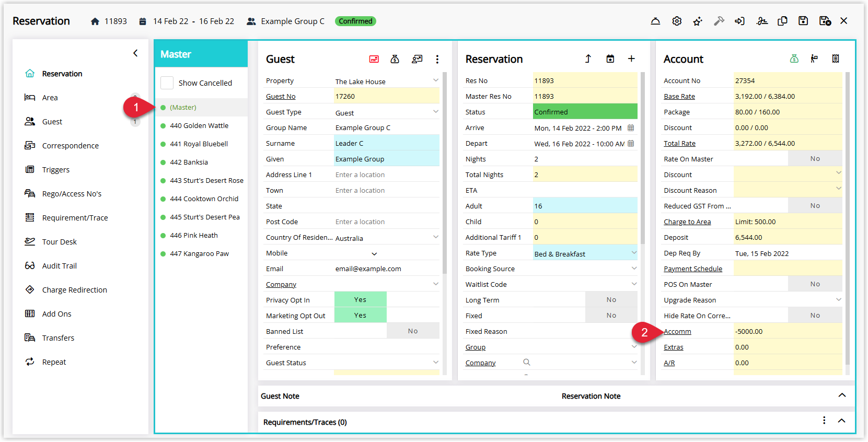
Task: Collapse the Guest Note section
Action: point(842,396)
